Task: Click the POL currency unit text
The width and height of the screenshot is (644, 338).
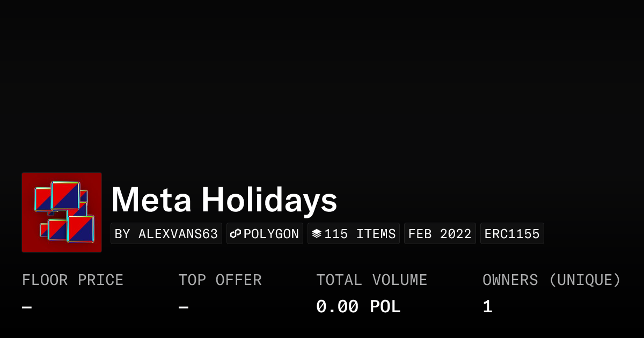Action: 385,307
